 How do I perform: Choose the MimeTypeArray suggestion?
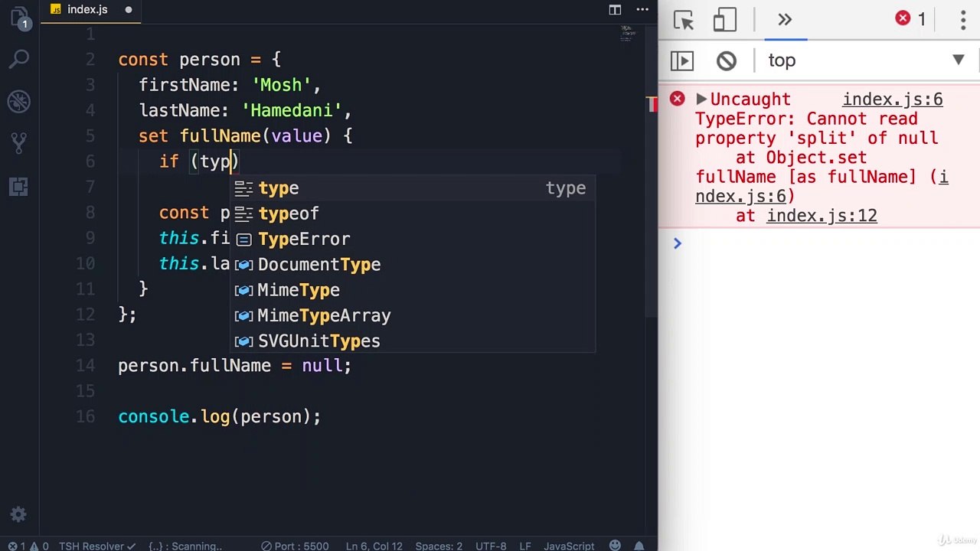(x=413, y=315)
